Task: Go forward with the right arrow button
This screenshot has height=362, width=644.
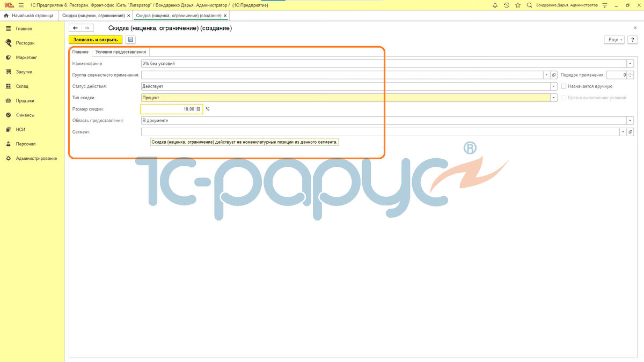Action: (87, 28)
